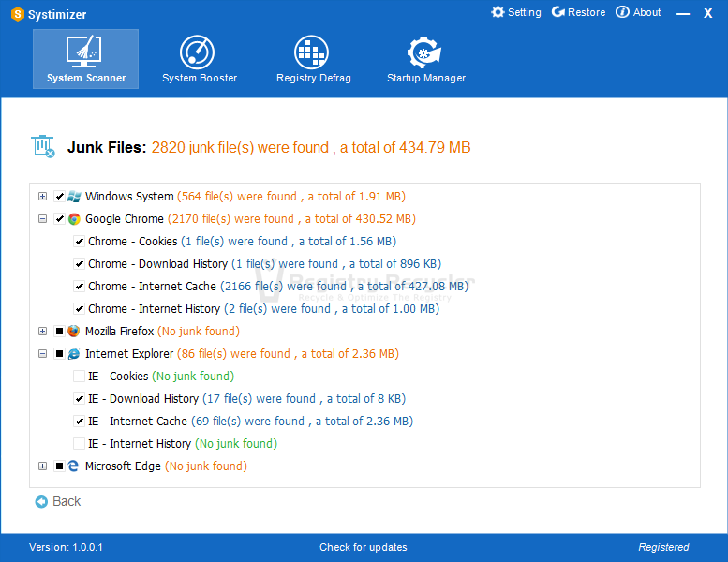Open the Restore option
728x562 pixels.
tap(578, 12)
